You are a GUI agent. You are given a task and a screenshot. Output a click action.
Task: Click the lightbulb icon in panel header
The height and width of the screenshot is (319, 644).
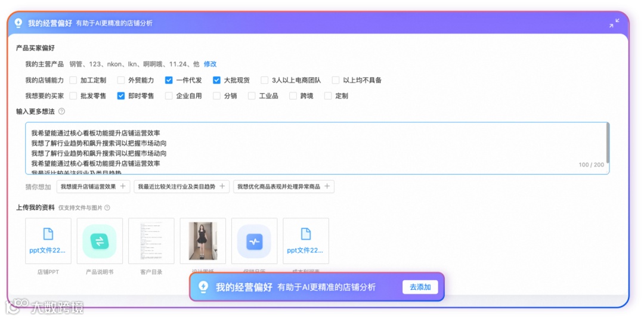click(x=18, y=23)
